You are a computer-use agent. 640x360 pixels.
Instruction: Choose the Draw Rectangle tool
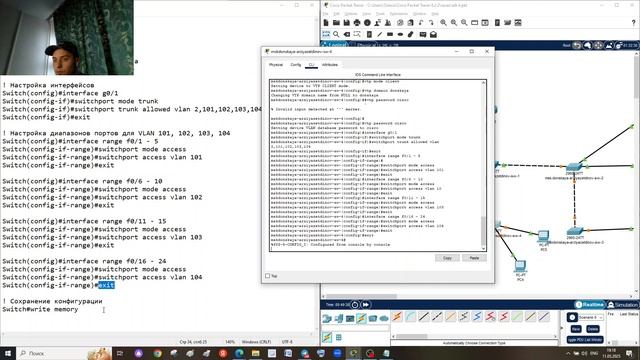click(390, 34)
